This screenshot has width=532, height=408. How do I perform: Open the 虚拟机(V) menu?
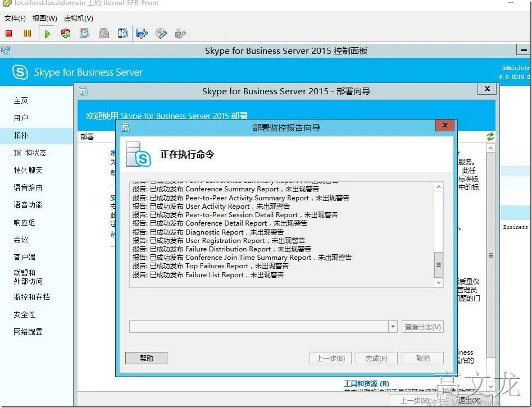79,19
